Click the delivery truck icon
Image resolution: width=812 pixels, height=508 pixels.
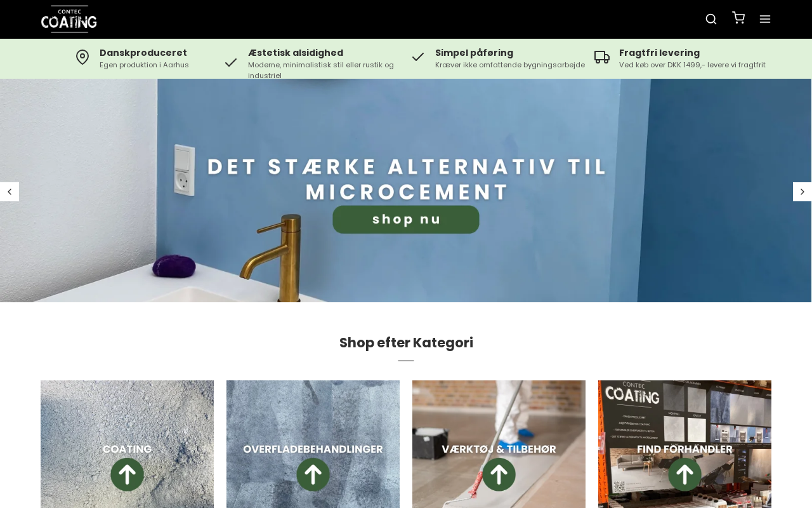pyautogui.click(x=602, y=57)
